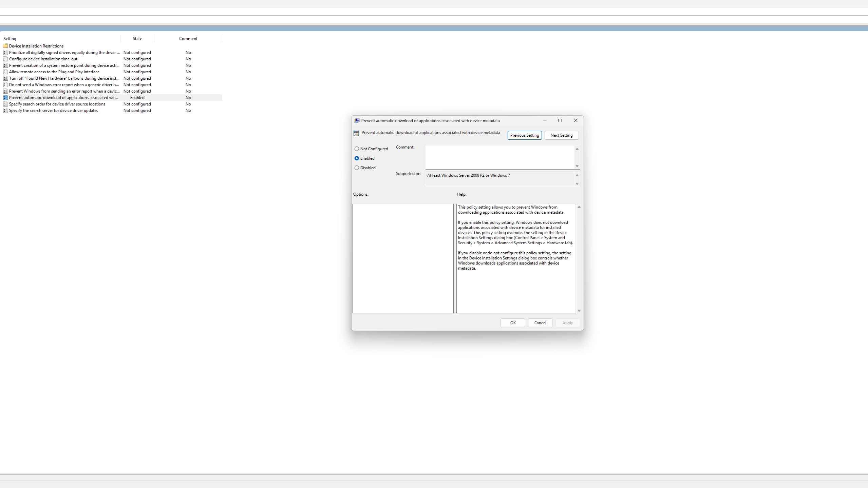Sort by the Comment column header
This screenshot has height=488, width=868.
coord(188,39)
